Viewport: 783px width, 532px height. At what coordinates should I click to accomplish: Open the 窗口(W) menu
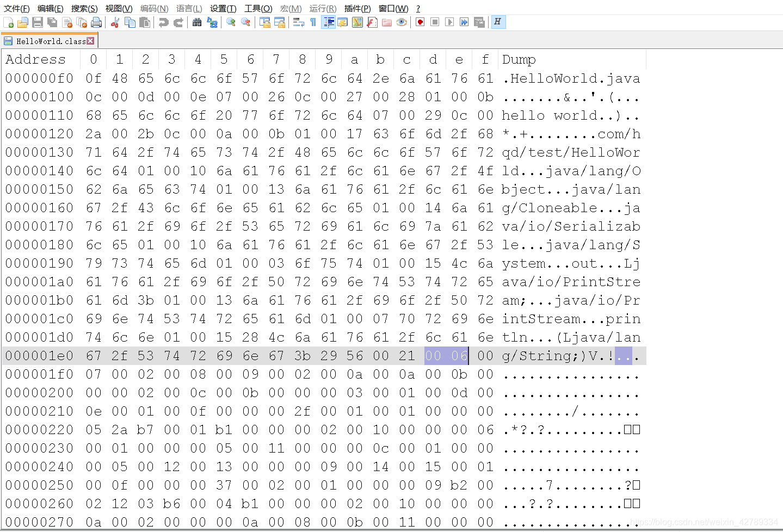[393, 9]
